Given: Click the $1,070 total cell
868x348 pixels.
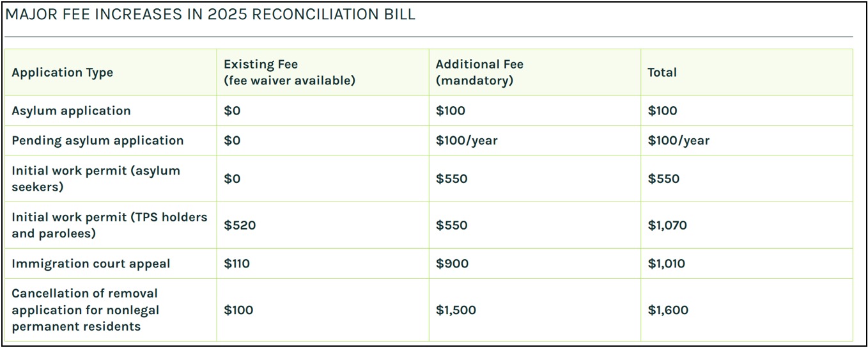Looking at the screenshot, I should tap(667, 225).
